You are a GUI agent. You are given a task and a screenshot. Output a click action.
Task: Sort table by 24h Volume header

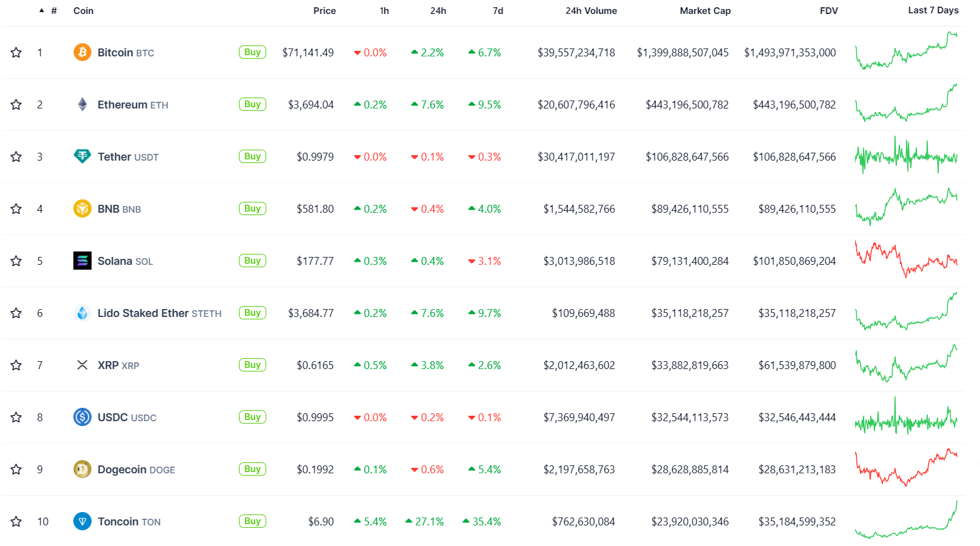click(x=591, y=11)
